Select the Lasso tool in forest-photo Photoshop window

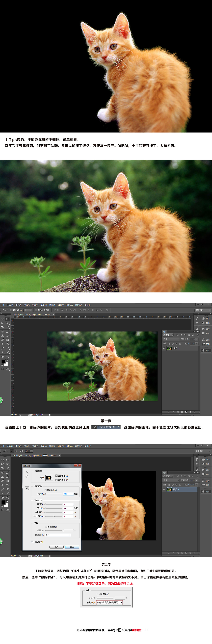pyautogui.click(x=3, y=323)
